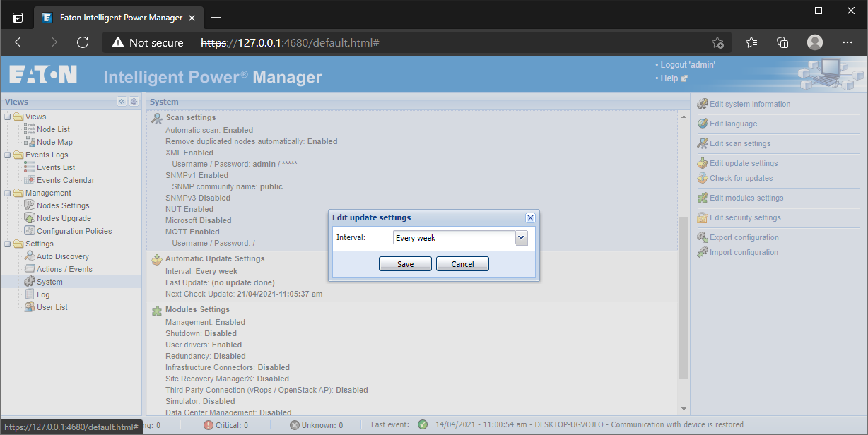Open a new browser tab

tap(216, 17)
